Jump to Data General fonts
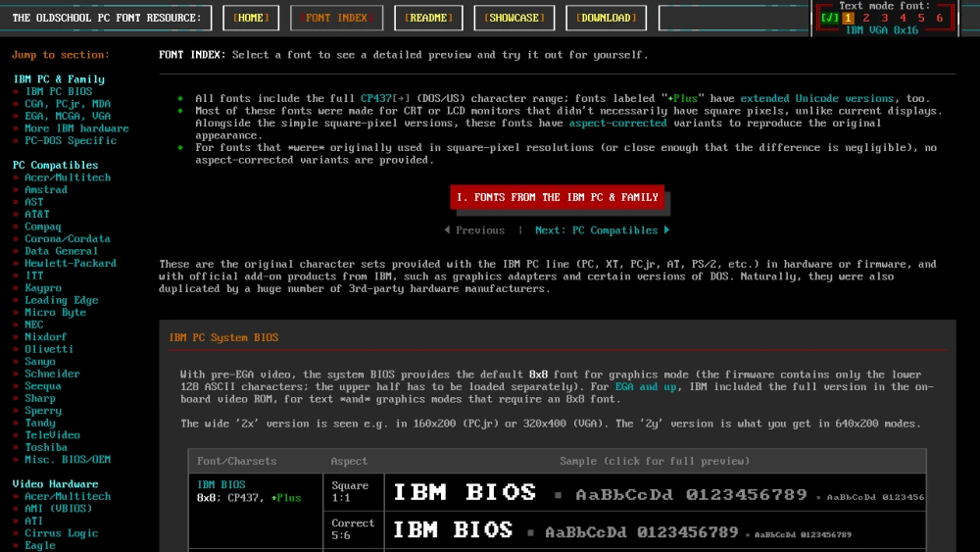This screenshot has width=980, height=552. 61,251
